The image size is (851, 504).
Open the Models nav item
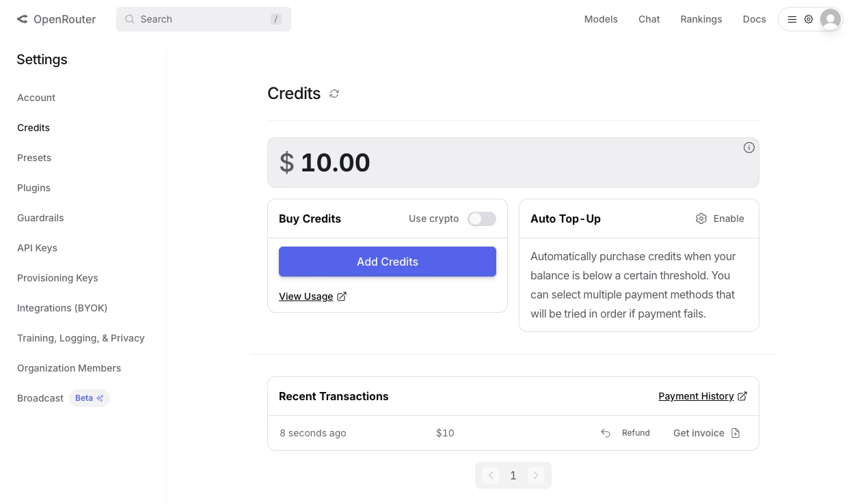coord(601,19)
